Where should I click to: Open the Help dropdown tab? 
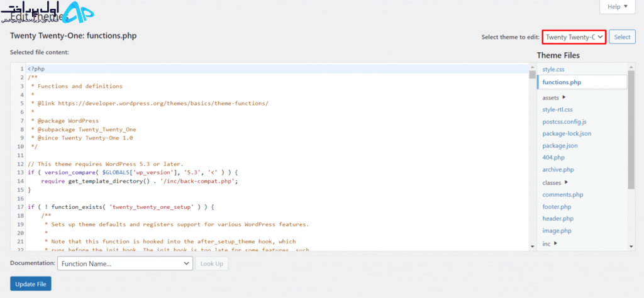pos(618,6)
